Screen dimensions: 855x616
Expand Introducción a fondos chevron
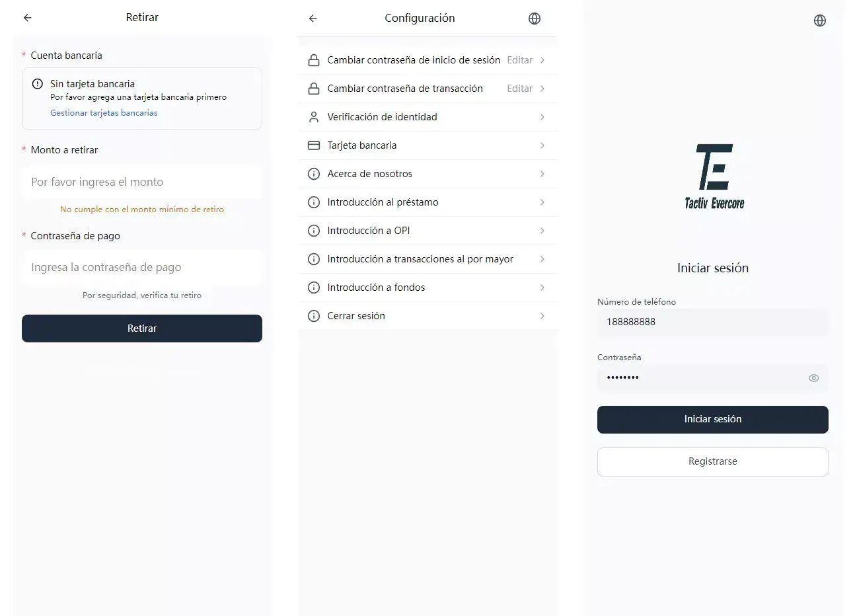point(542,288)
